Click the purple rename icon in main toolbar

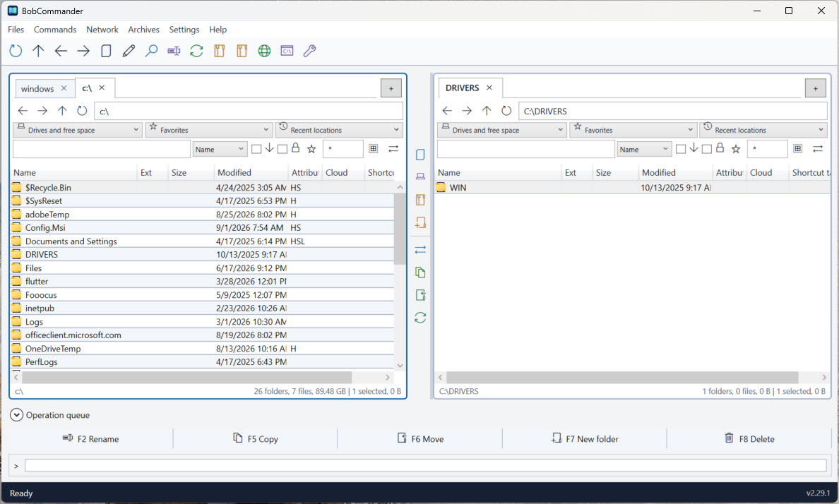click(x=174, y=51)
